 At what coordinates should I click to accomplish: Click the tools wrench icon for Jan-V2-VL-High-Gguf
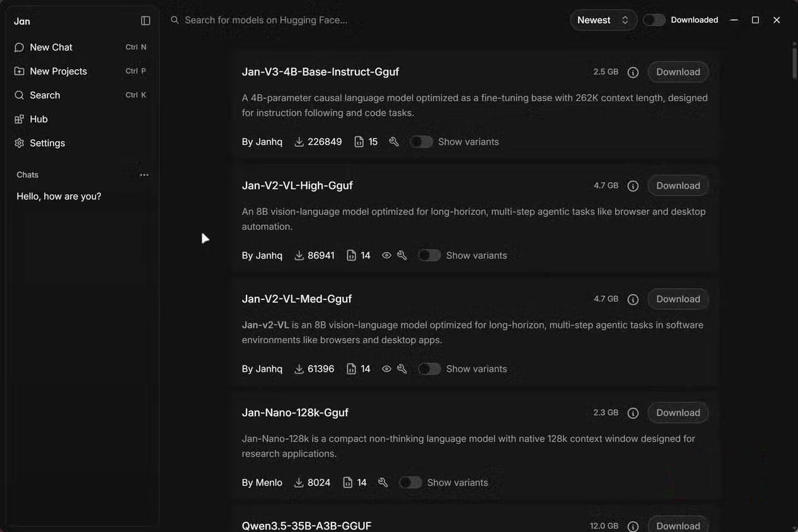(x=402, y=255)
